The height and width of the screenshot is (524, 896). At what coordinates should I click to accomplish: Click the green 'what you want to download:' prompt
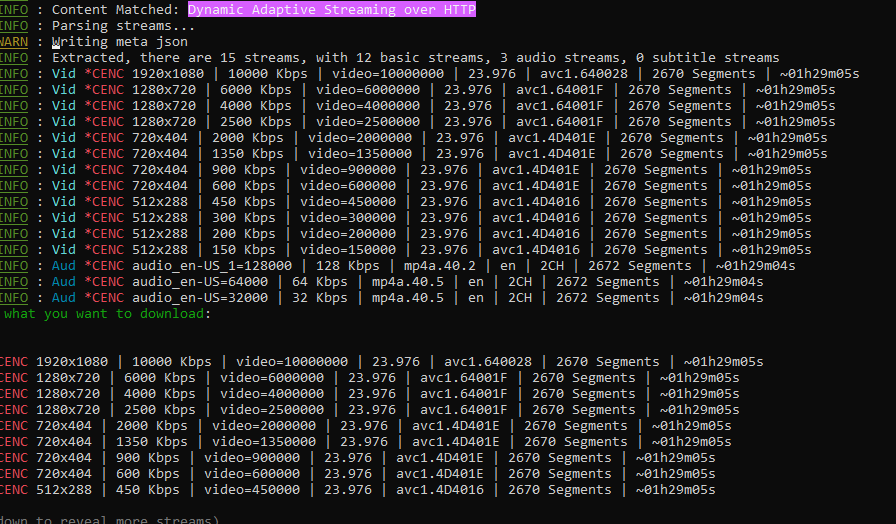pos(107,314)
